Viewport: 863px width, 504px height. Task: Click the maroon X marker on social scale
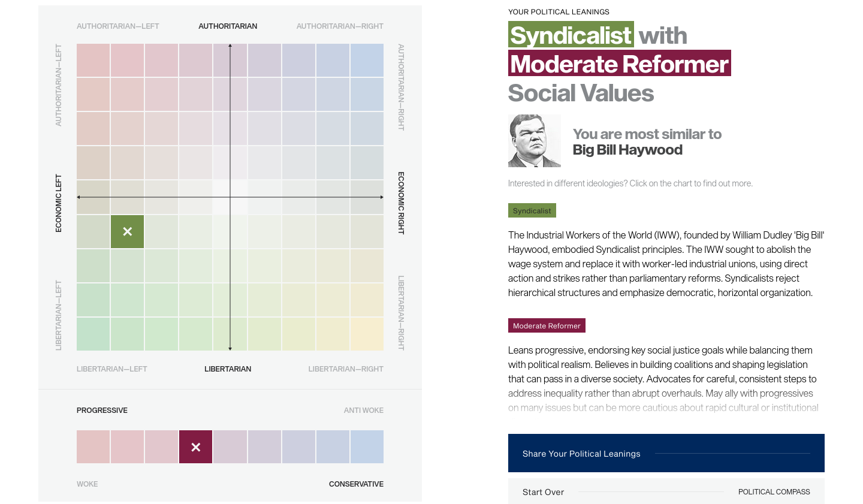click(195, 447)
